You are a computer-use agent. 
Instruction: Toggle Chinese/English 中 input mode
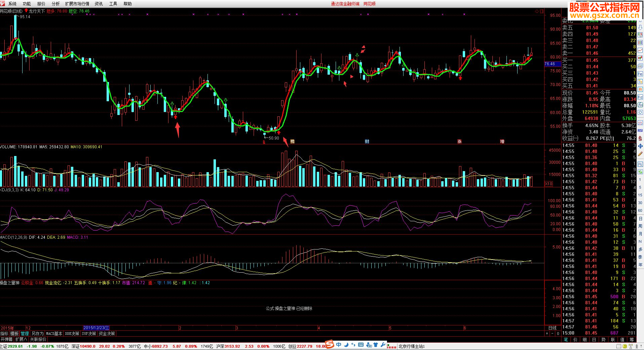[339, 345]
